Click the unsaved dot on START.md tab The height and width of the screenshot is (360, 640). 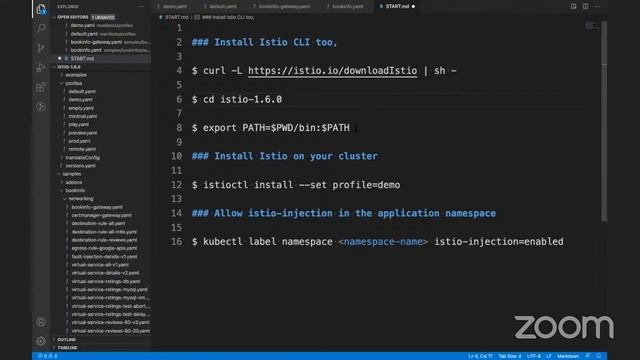coord(413,7)
